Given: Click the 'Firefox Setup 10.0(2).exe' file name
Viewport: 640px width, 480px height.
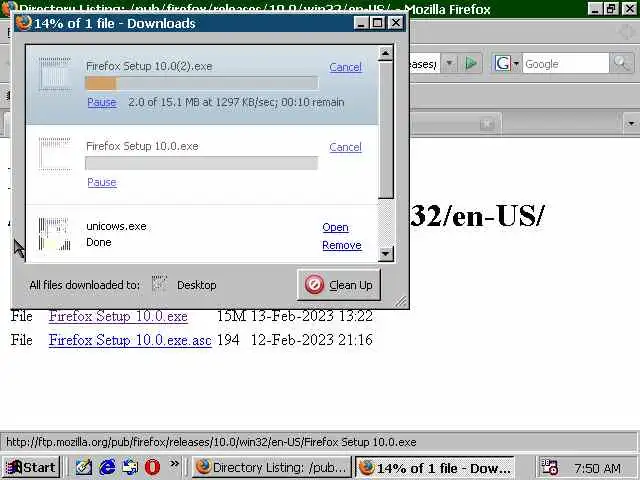Looking at the screenshot, I should 149,66.
